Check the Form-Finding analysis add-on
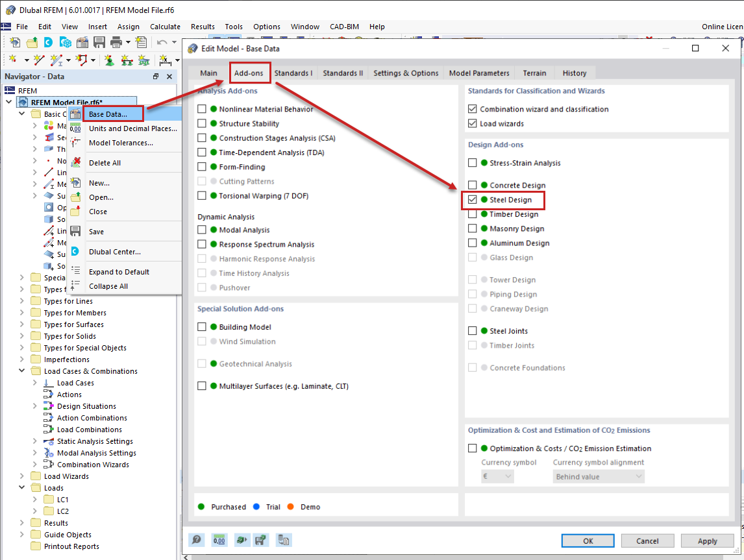Screen dimensions: 744x560 tap(201, 166)
